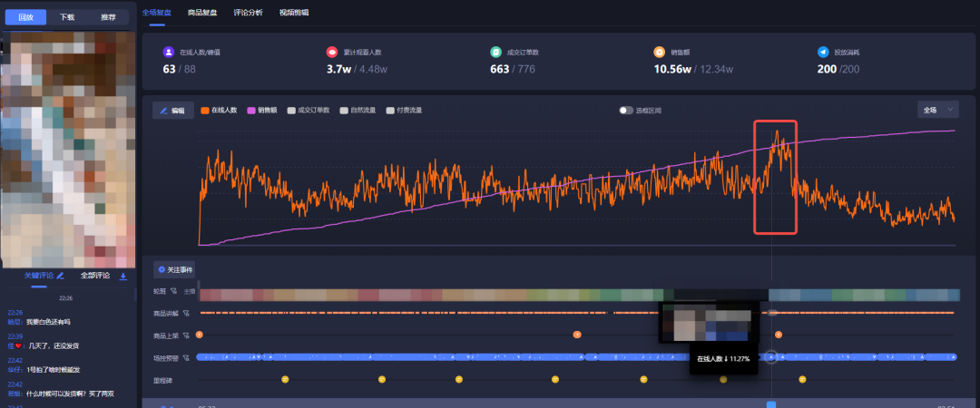Click the third yellow 里程碑 milestone marker
Viewport: 980px width, 408px height.
click(459, 379)
